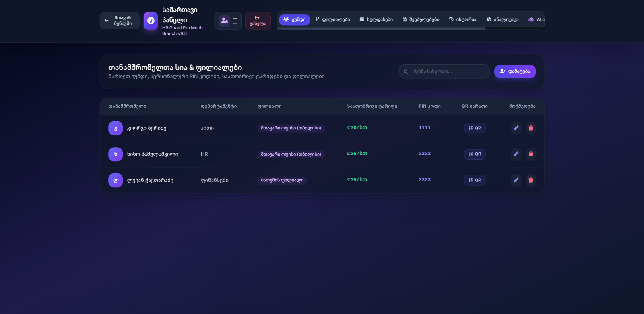Screen dimensions: 644x314
Task: Click PIN code 2222
Action: pos(425,154)
